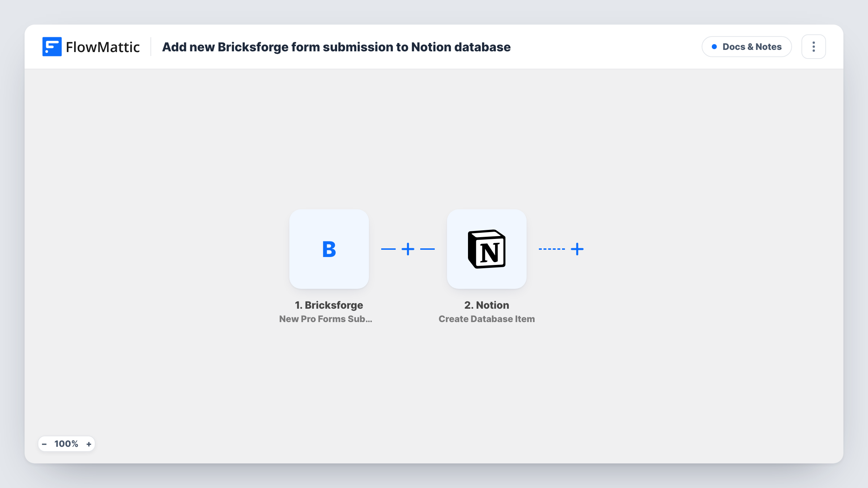Image resolution: width=868 pixels, height=488 pixels.
Task: Click 'New Pro Forms Sub...' trigger text
Action: click(x=325, y=319)
